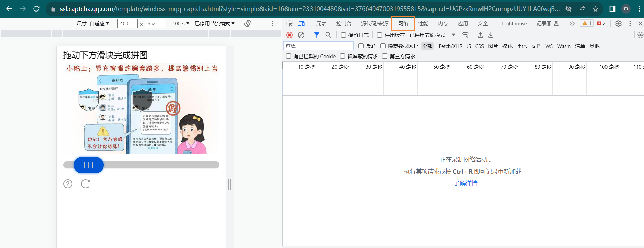The width and height of the screenshot is (644, 248).
Task: Bookmark this page with the star icon
Action: (595, 9)
